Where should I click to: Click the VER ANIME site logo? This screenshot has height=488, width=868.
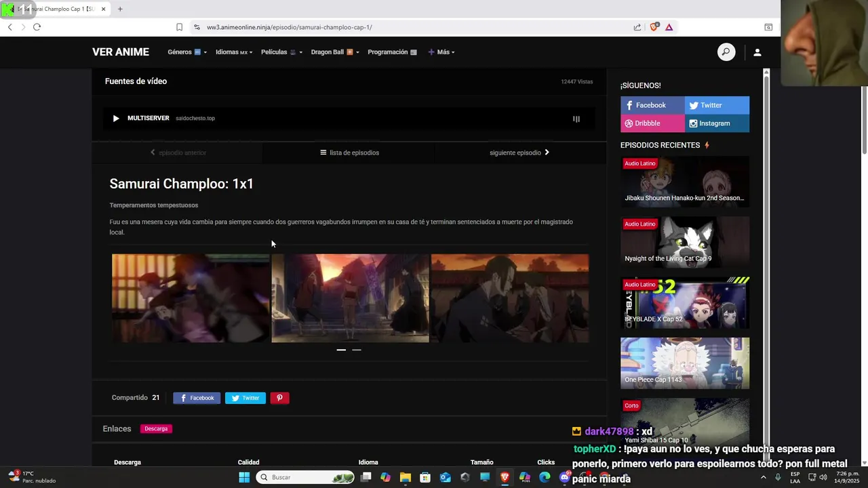pyautogui.click(x=121, y=52)
